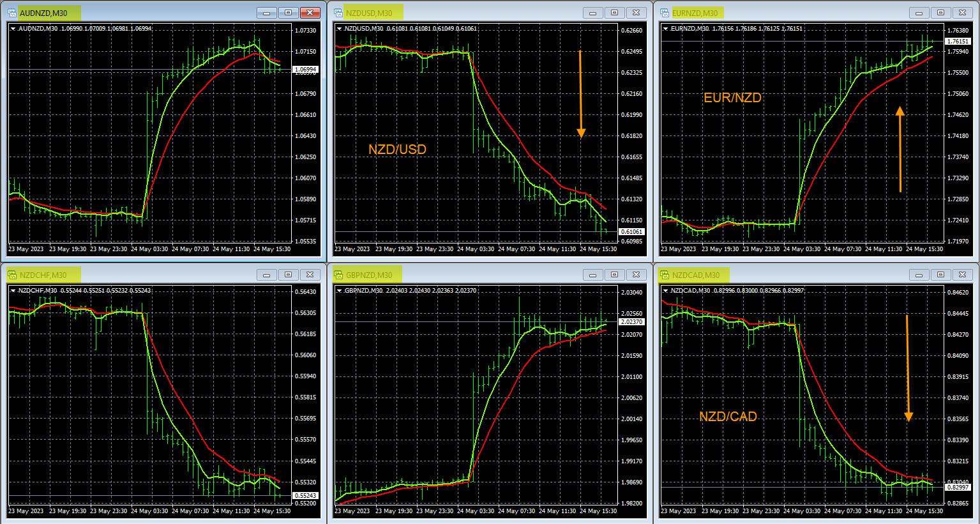Image resolution: width=980 pixels, height=524 pixels.
Task: Click the NZDCHF chart window icon
Action: pyautogui.click(x=12, y=275)
